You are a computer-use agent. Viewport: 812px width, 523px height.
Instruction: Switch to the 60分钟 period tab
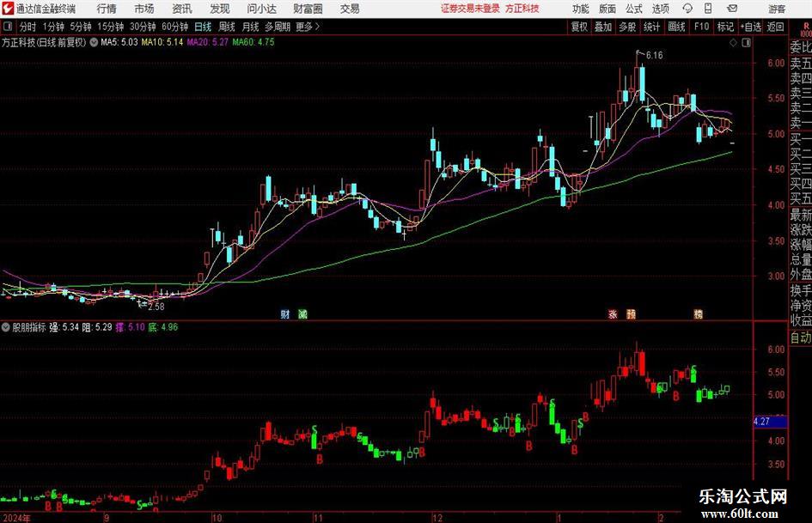[x=174, y=27]
